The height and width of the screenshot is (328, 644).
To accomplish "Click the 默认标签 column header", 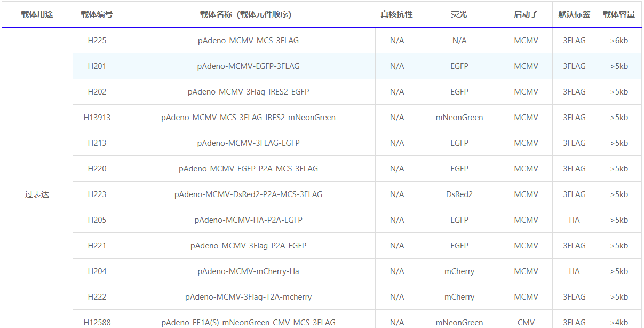I will tap(574, 14).
